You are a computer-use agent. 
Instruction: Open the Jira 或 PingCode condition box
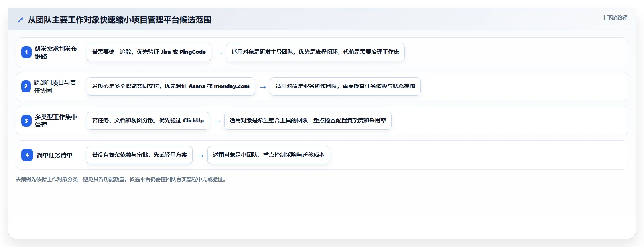(149, 52)
